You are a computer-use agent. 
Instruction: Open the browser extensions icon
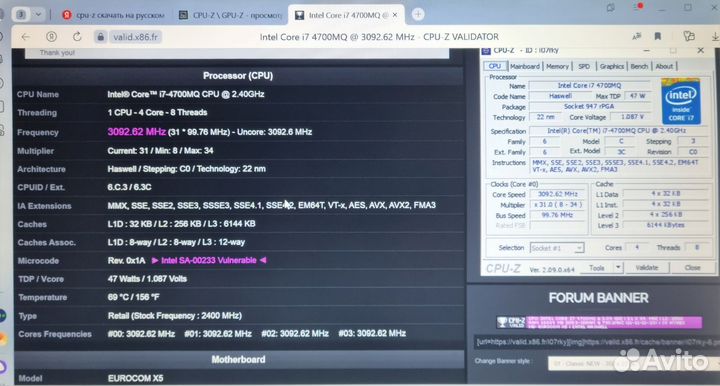(x=689, y=37)
